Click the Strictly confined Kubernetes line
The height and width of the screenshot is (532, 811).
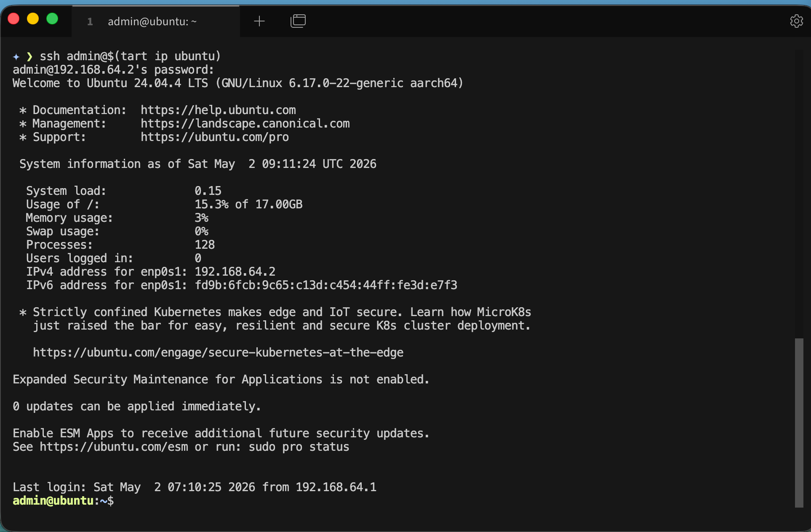coord(275,312)
